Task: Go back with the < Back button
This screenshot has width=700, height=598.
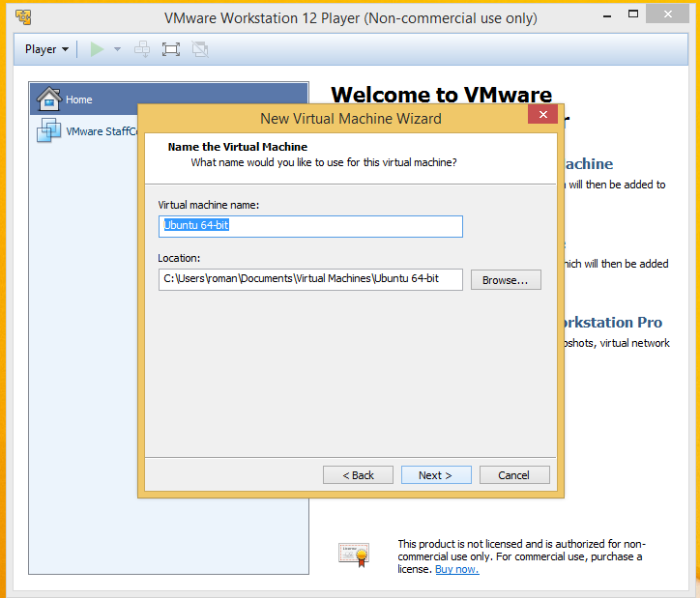Action: click(x=358, y=475)
